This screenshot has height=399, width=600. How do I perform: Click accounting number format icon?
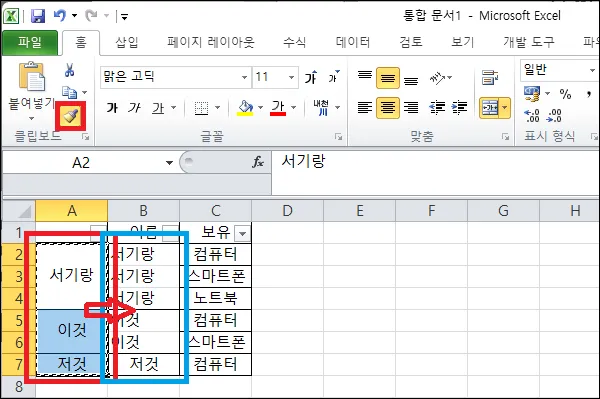click(x=532, y=94)
